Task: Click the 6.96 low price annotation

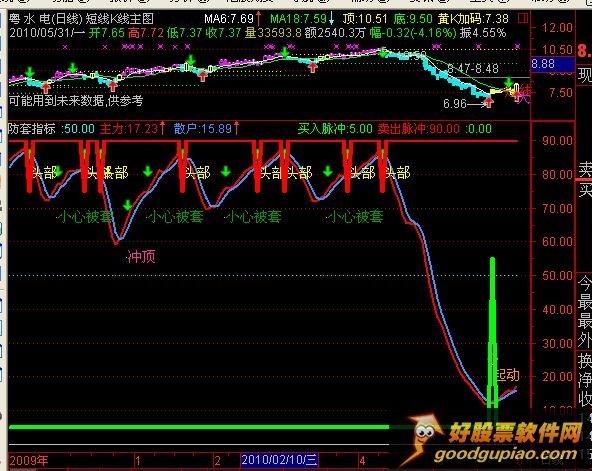Action: (455, 103)
